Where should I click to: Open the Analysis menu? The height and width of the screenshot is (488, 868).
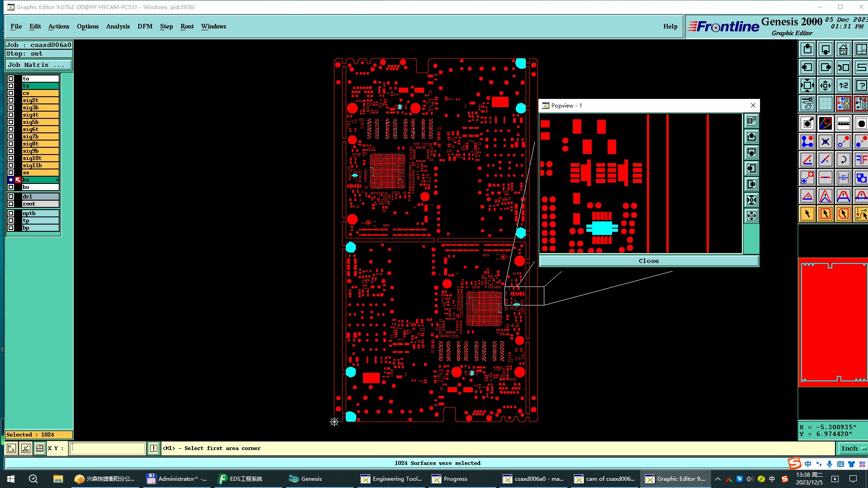(x=118, y=26)
